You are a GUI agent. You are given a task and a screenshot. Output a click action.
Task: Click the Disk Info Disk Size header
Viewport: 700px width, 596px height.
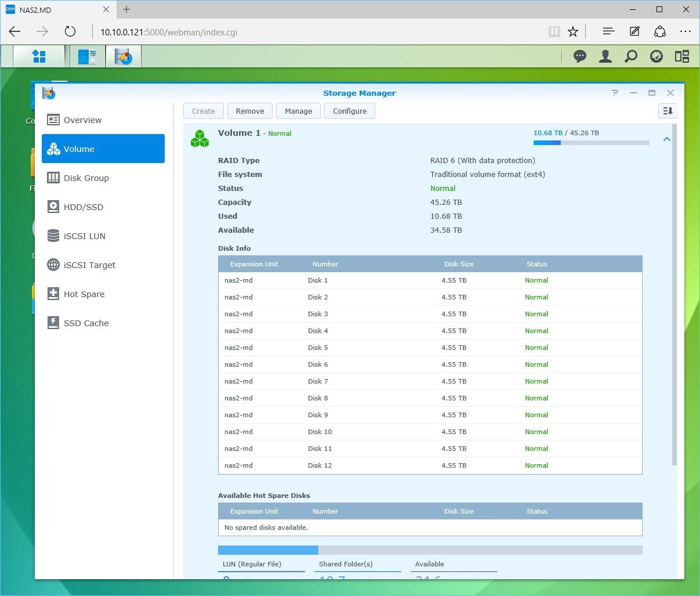[459, 264]
